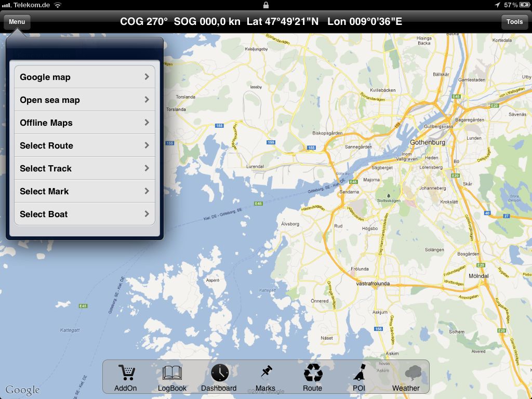The height and width of the screenshot is (399, 532).
Task: Expand the chevron beside Open sea map
Action: tap(147, 99)
